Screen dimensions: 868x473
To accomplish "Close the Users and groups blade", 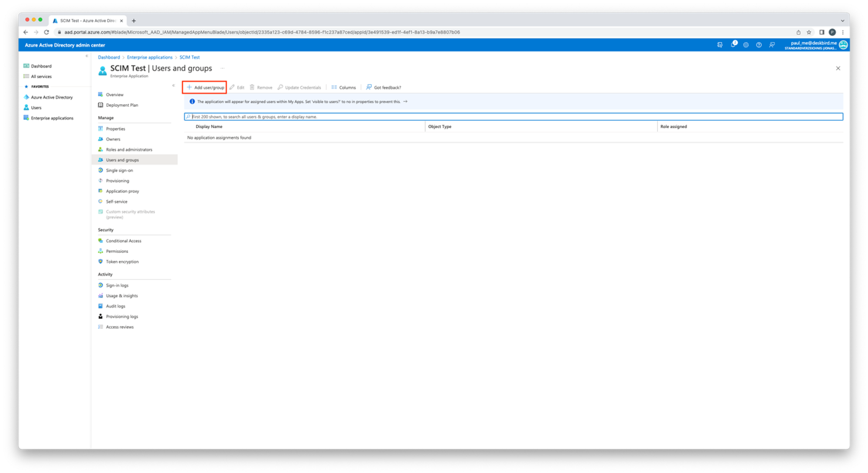I will pyautogui.click(x=838, y=68).
